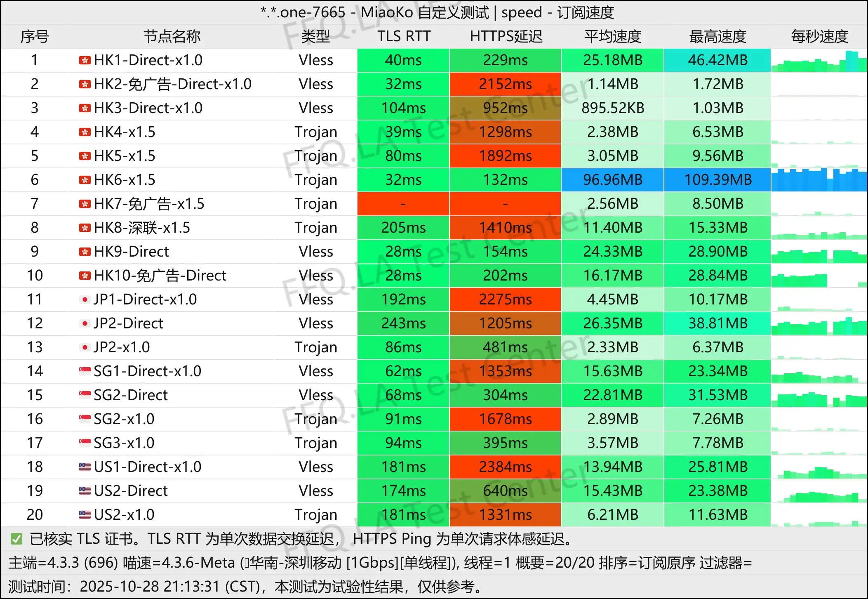868x599 pixels.
Task: Click the HK flag beside HK8-深联-x1.5
Action: click(85, 227)
